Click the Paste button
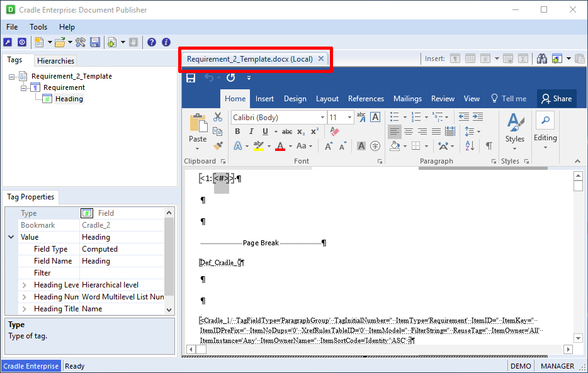Screen dimensions: 588x373 click(198, 131)
